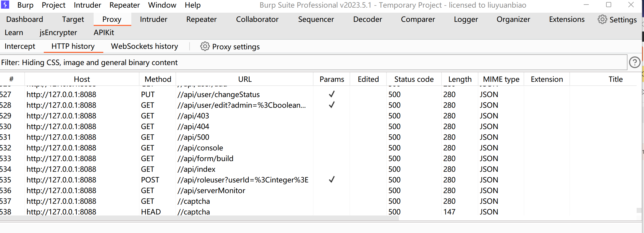Sort history by the Method column header
Image resolution: width=644 pixels, height=233 pixels.
click(x=158, y=79)
